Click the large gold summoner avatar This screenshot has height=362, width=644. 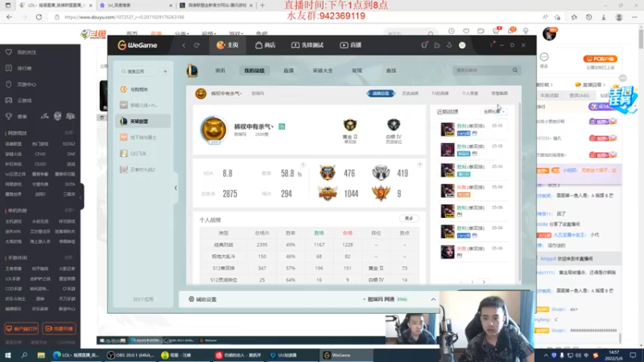coord(213,130)
